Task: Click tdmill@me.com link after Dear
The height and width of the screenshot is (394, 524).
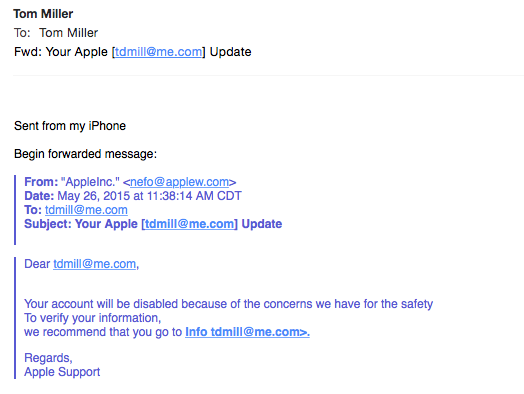Action: (95, 264)
